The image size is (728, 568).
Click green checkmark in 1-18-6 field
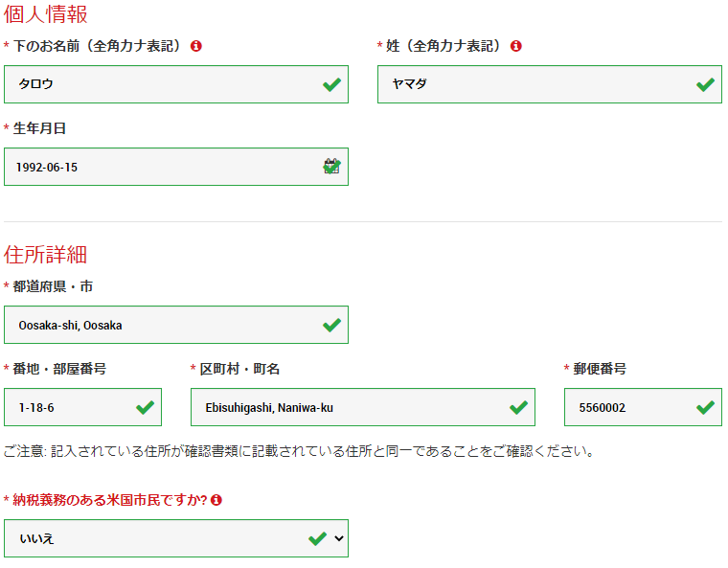point(145,407)
